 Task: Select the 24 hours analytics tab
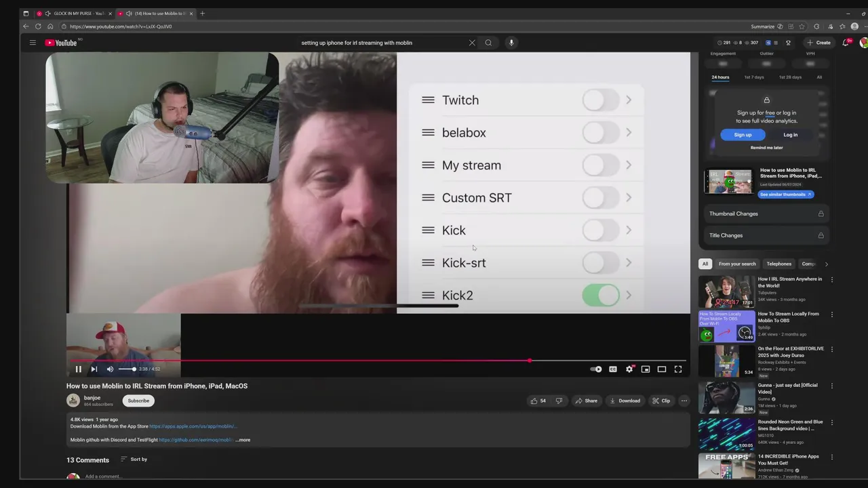click(x=720, y=77)
